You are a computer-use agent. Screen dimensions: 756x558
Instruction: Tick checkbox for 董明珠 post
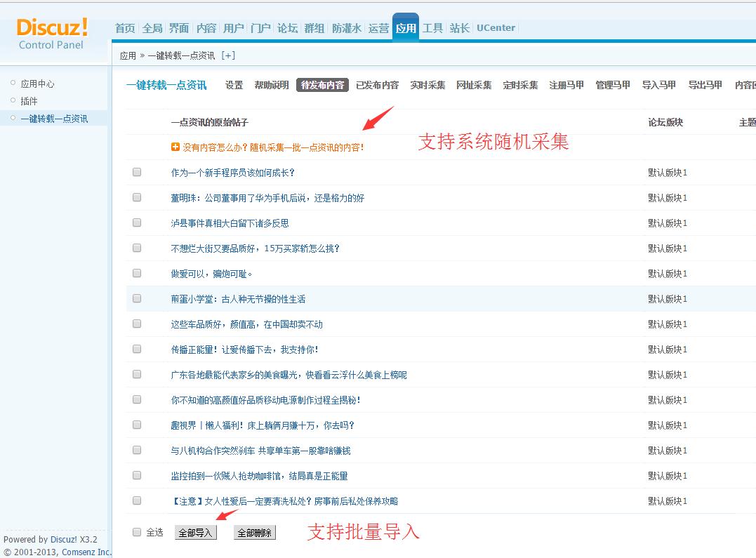click(x=137, y=197)
